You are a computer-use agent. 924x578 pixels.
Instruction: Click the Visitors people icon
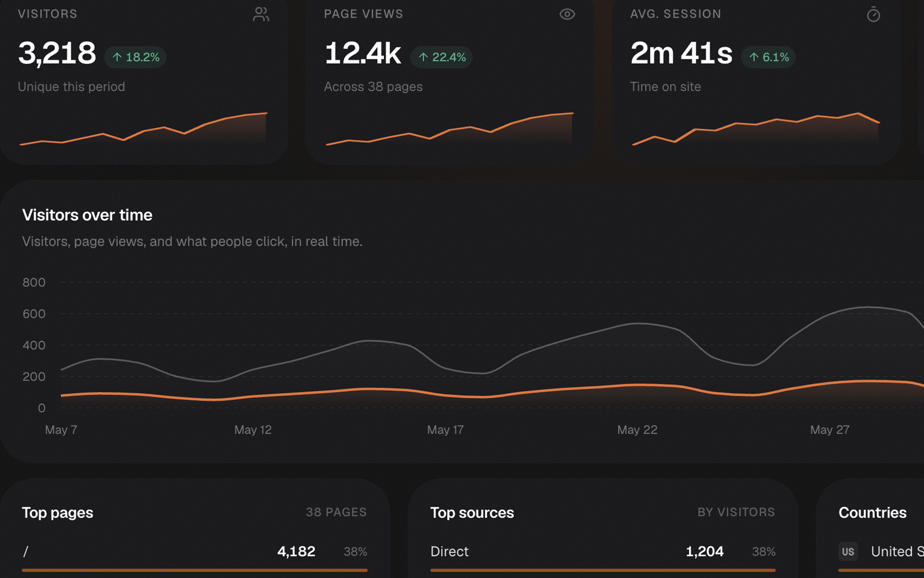[x=261, y=14]
